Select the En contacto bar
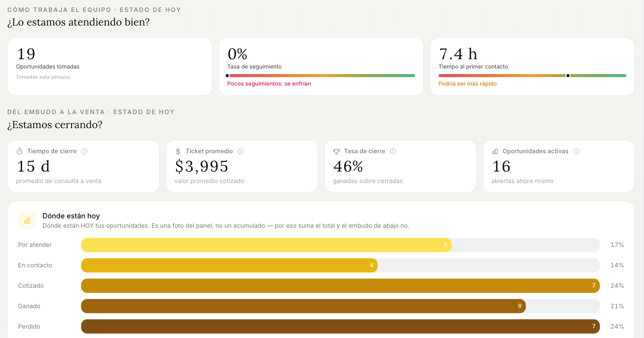This screenshot has height=338, width=644. 229,265
